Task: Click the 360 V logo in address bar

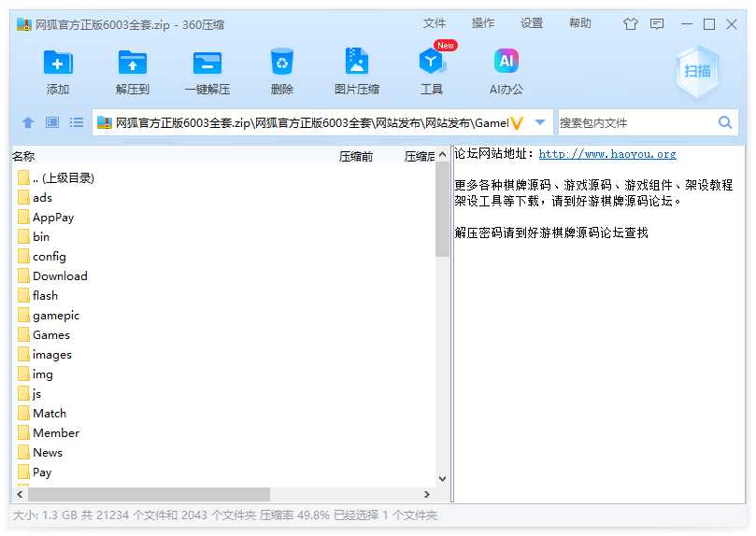Action: (517, 123)
